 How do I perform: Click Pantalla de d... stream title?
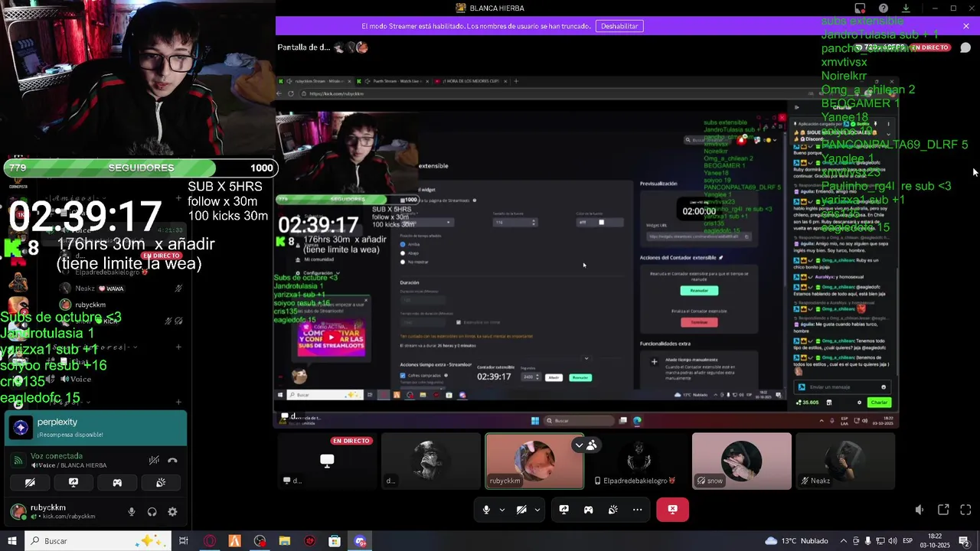click(x=304, y=47)
